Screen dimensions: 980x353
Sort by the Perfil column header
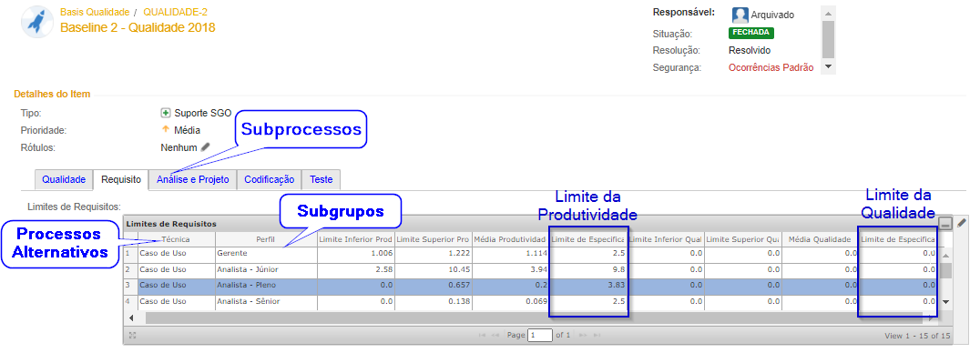[x=266, y=239]
